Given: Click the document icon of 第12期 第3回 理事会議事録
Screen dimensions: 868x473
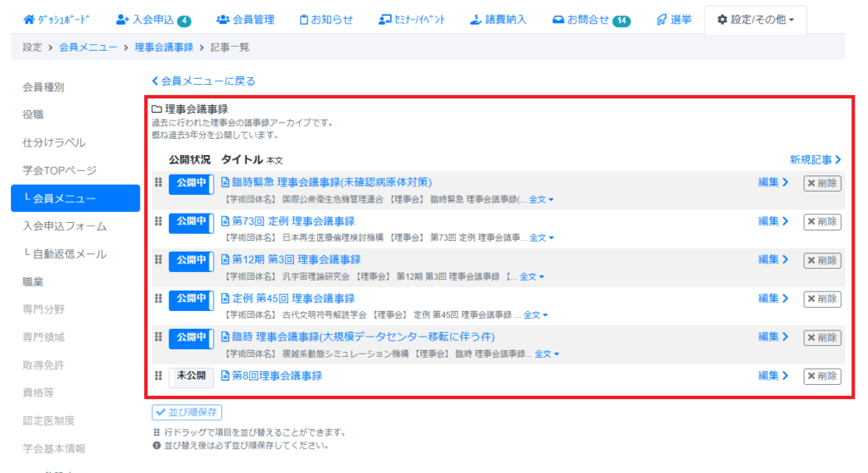Looking at the screenshot, I should point(225,259).
